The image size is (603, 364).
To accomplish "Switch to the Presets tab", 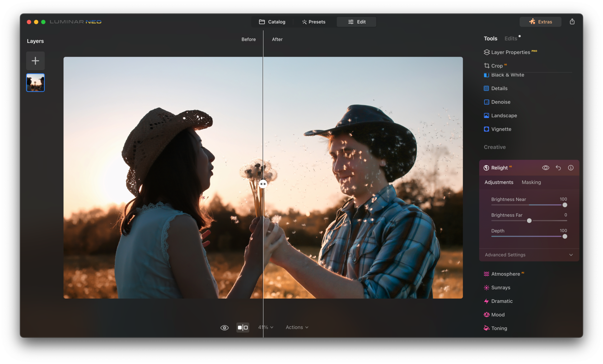I will coord(314,22).
